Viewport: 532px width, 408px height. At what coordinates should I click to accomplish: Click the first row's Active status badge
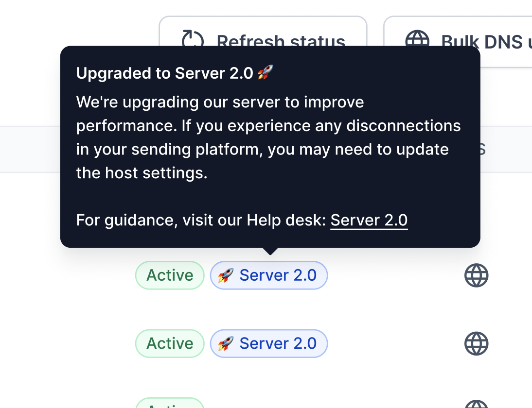pos(170,275)
